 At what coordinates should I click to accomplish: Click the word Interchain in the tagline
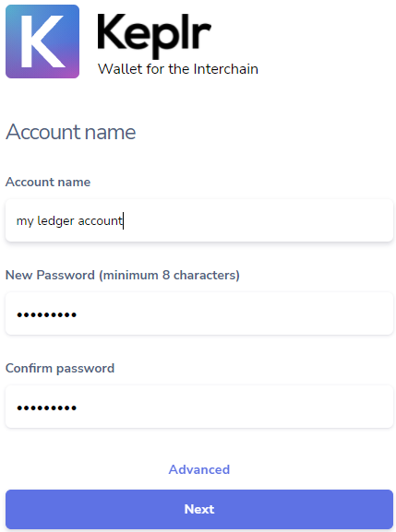(x=226, y=69)
